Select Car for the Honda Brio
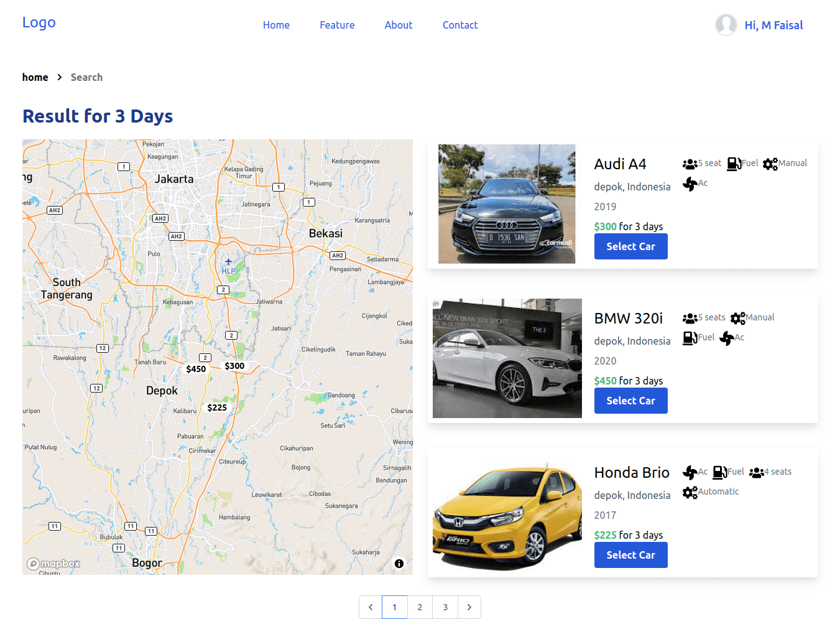Image resolution: width=840 pixels, height=619 pixels. [x=630, y=555]
